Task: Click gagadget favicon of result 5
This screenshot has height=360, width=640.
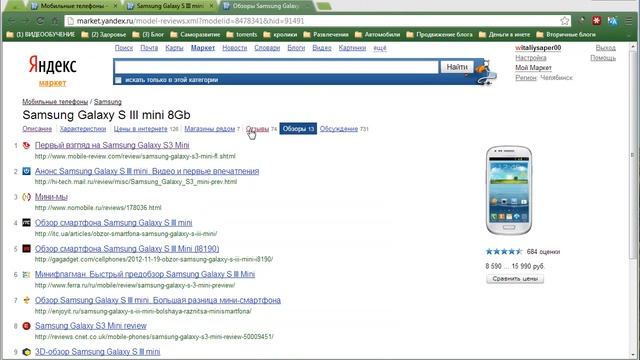Action: click(26, 249)
